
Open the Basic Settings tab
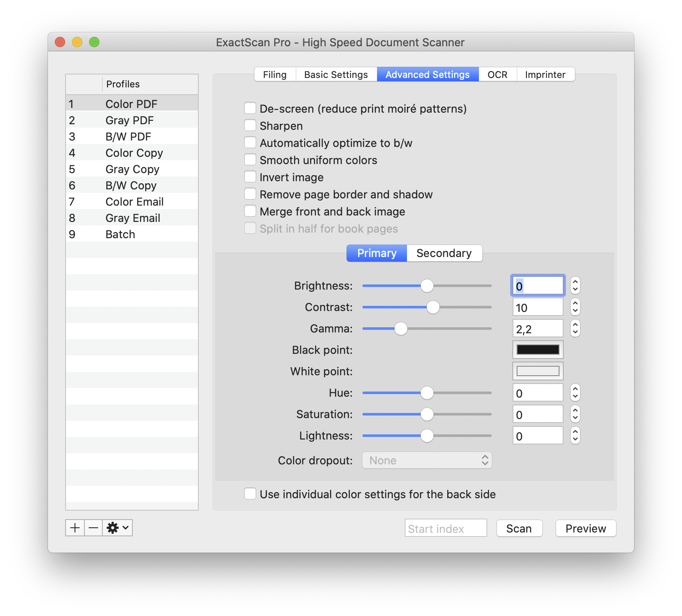[336, 75]
